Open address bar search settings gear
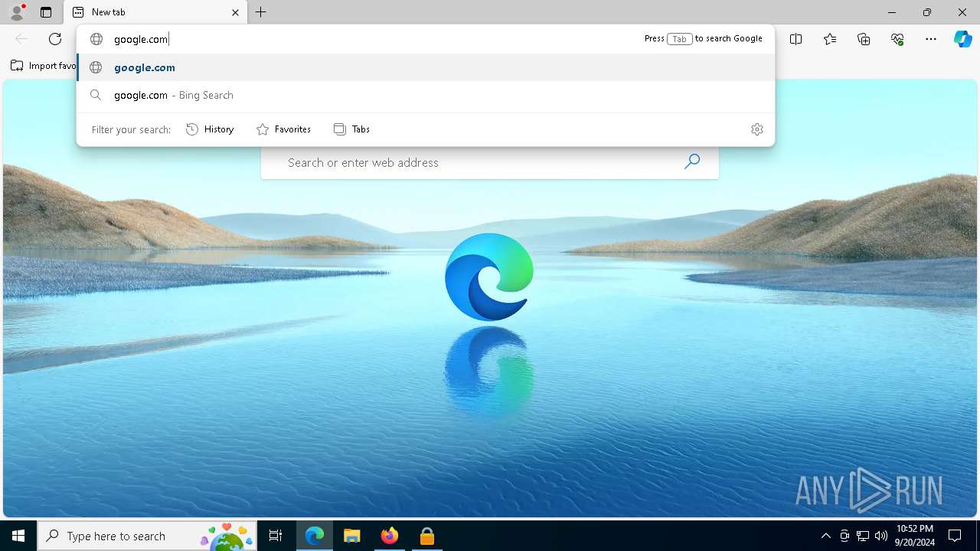The height and width of the screenshot is (551, 980). click(757, 129)
